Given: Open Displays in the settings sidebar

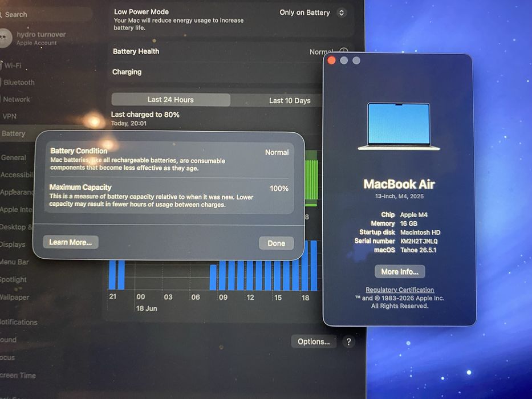Looking at the screenshot, I should [x=13, y=245].
